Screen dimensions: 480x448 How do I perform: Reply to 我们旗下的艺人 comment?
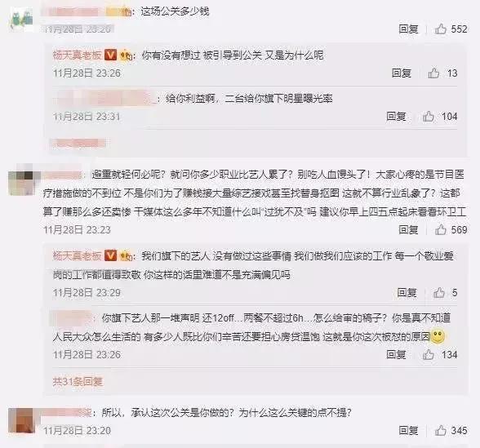click(x=407, y=292)
